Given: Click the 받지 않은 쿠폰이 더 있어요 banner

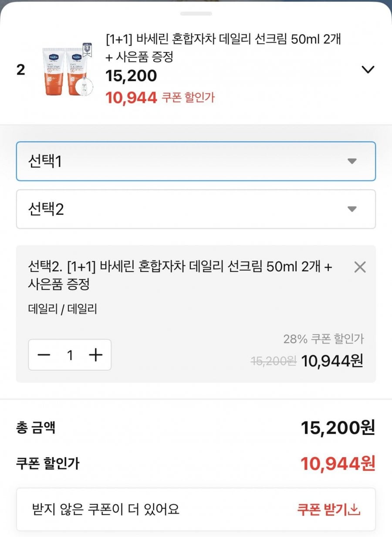Looking at the screenshot, I should (x=196, y=509).
